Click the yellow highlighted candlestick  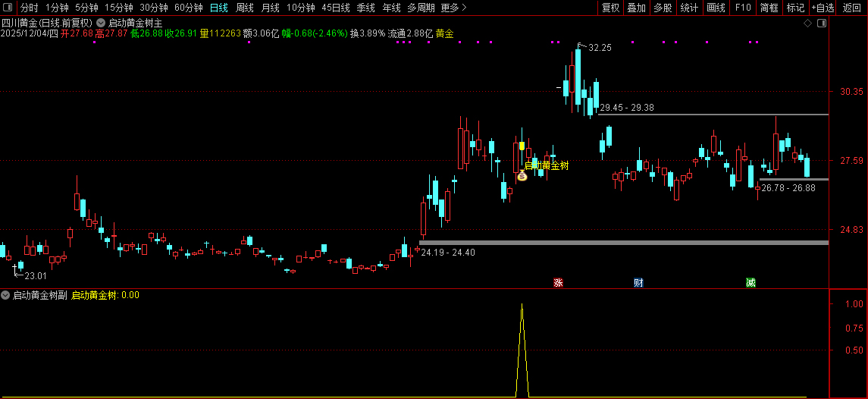click(x=522, y=146)
